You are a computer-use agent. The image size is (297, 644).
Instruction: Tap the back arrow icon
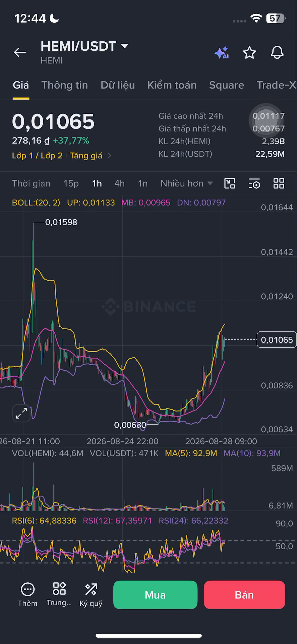(20, 52)
